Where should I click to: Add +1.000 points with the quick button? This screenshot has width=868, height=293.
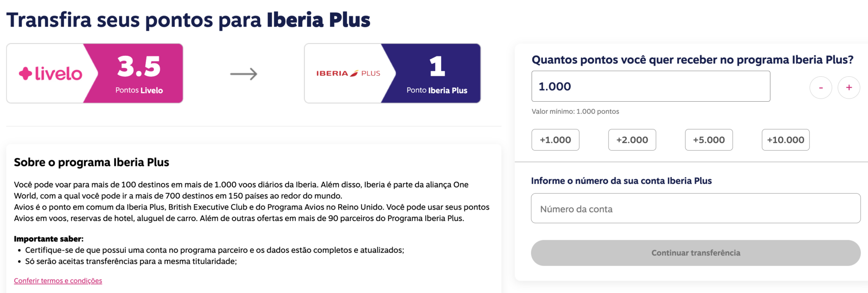pyautogui.click(x=555, y=140)
